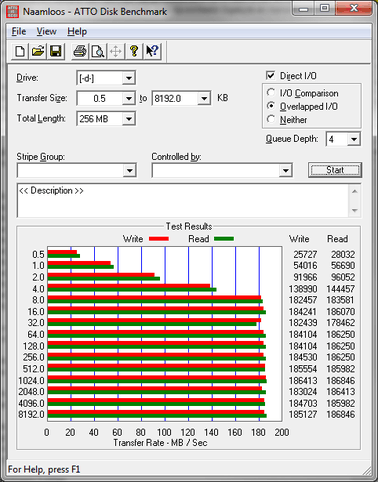Click the Read column header in results
Image resolution: width=378 pixels, height=482 pixels.
[337, 239]
